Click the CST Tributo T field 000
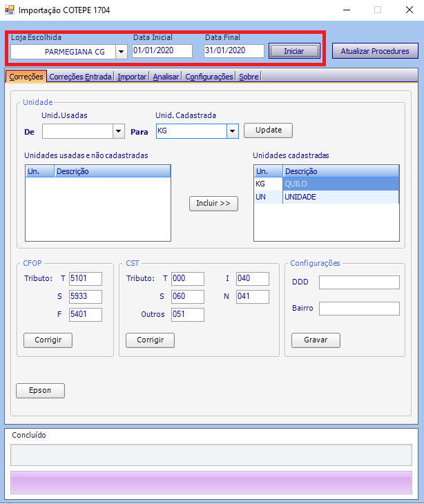This screenshot has height=504, width=424. (x=188, y=279)
